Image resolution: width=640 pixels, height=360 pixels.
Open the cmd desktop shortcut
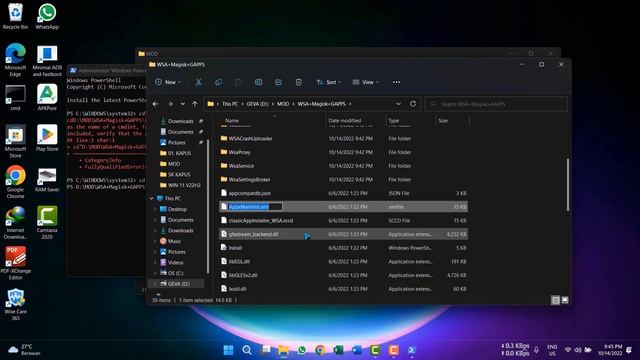click(16, 98)
